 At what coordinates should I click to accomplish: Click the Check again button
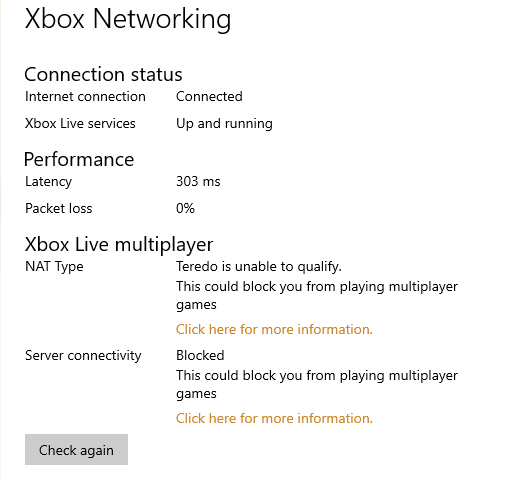[76, 449]
